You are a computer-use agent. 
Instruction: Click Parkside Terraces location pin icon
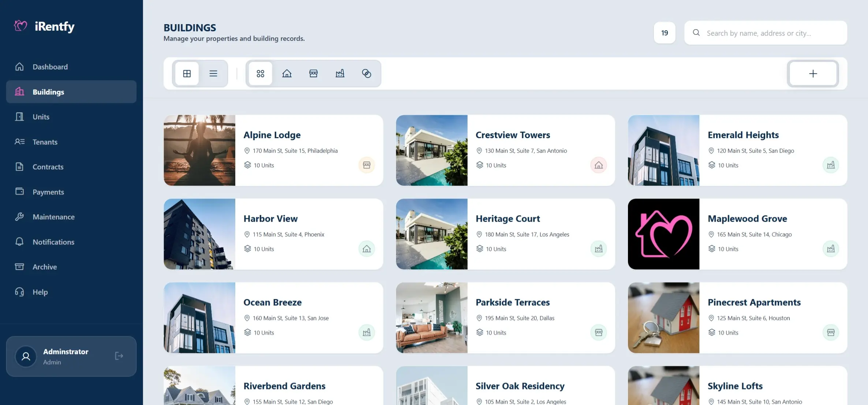(x=479, y=318)
